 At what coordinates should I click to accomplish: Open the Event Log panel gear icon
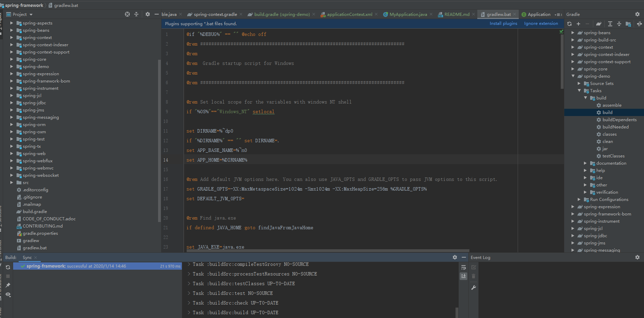[637, 257]
